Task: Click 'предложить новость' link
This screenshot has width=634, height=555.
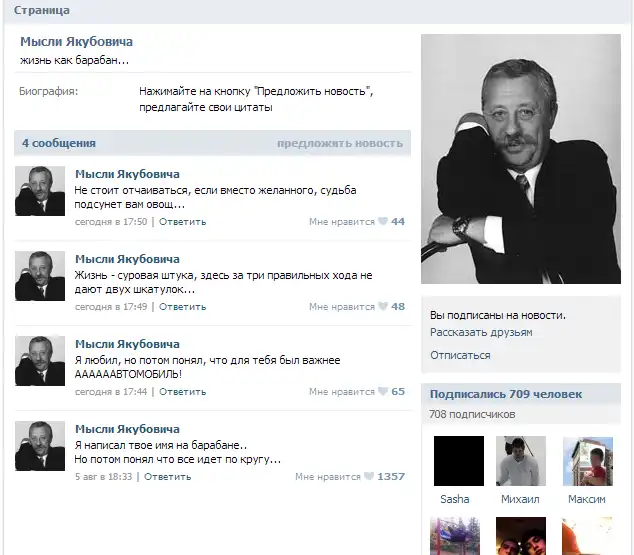Action: tap(339, 144)
